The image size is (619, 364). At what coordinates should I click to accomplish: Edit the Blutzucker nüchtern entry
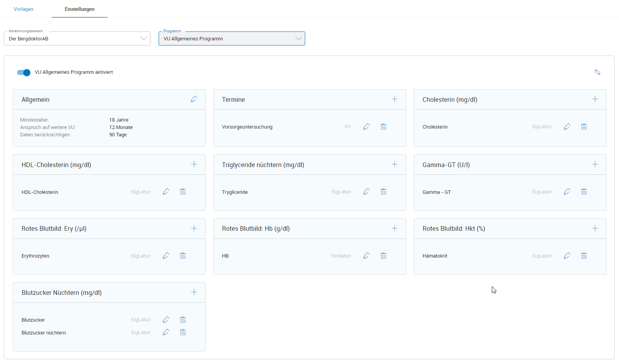click(x=166, y=332)
